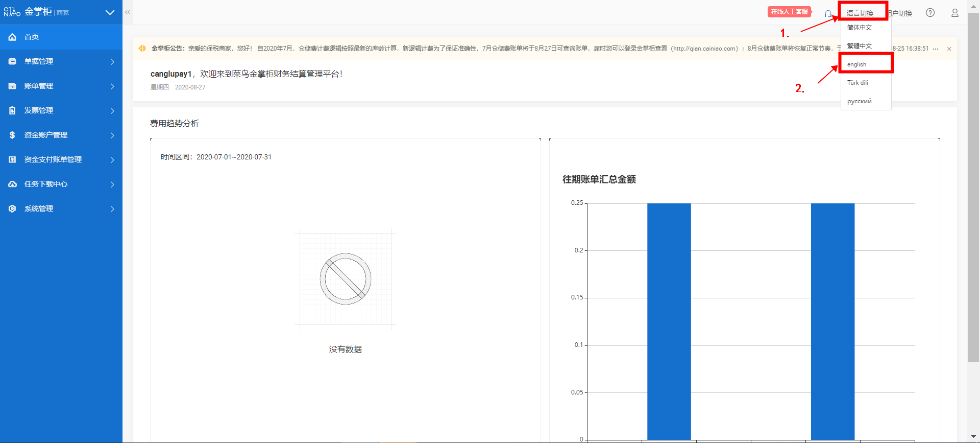Click the 资金支付账单管理 sidebar icon
The width and height of the screenshot is (980, 443).
(x=13, y=159)
